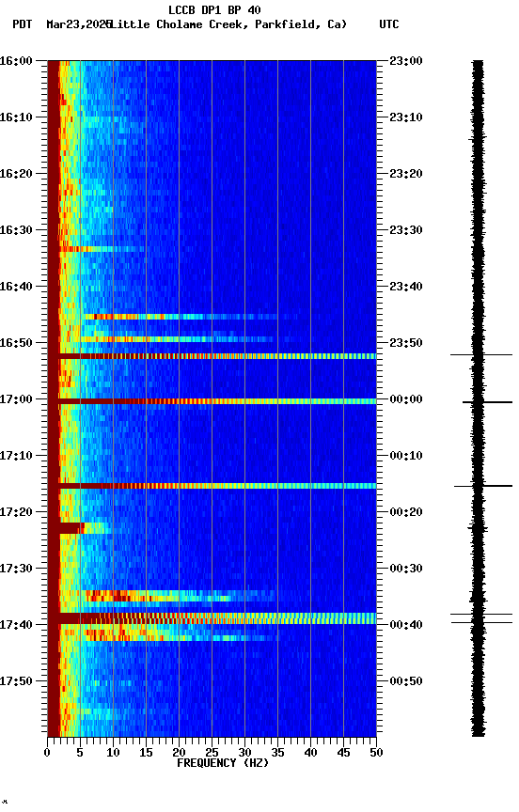Click the '17:00' PDT time label
The height and width of the screenshot is (812, 519).
point(16,399)
